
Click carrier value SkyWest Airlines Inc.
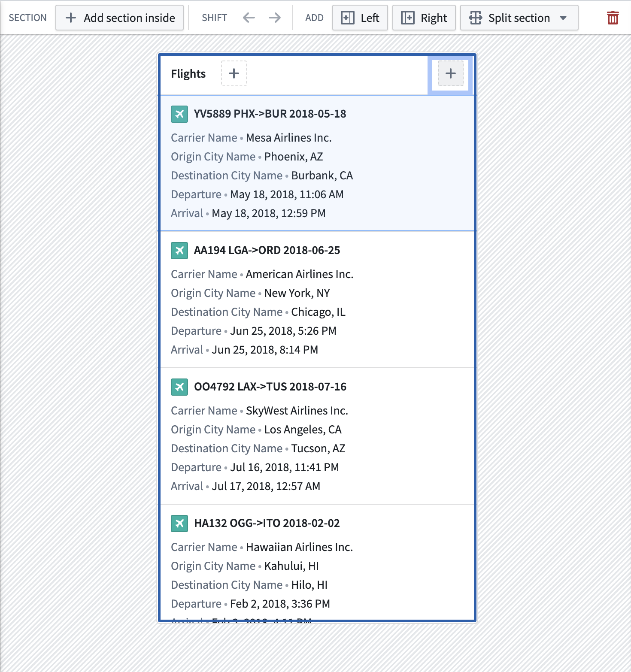[297, 411]
